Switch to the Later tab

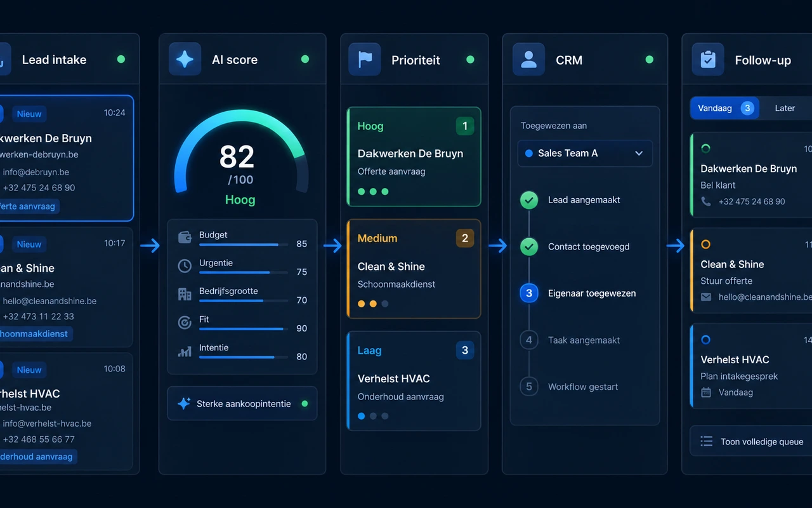pos(785,108)
